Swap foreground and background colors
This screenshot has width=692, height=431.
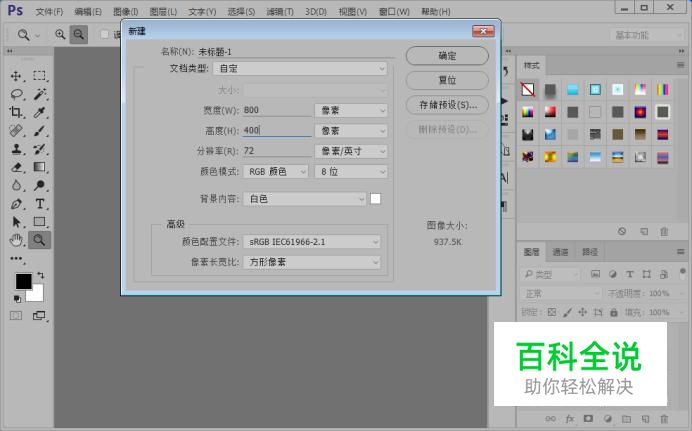41,275
